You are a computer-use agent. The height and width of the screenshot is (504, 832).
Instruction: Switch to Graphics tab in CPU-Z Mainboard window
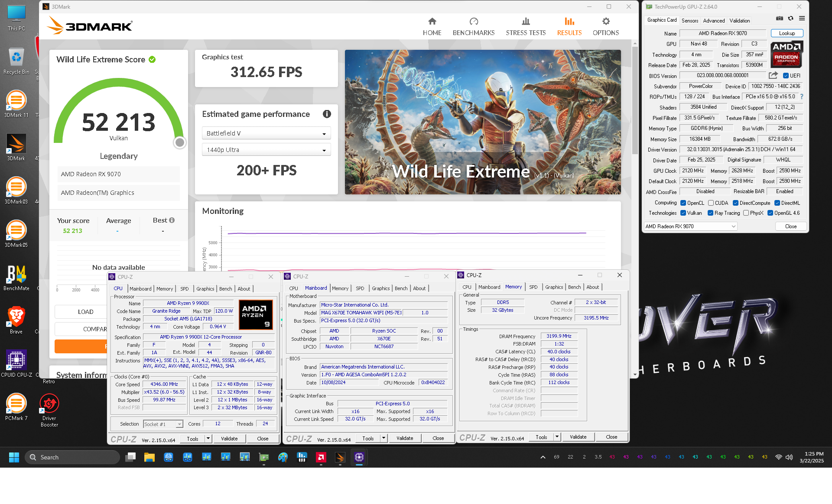tap(381, 288)
